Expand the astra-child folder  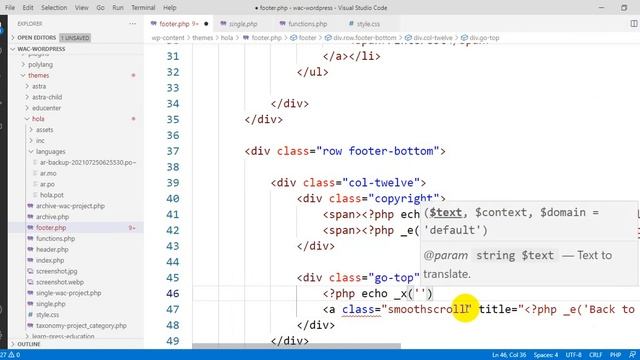pyautogui.click(x=47, y=97)
